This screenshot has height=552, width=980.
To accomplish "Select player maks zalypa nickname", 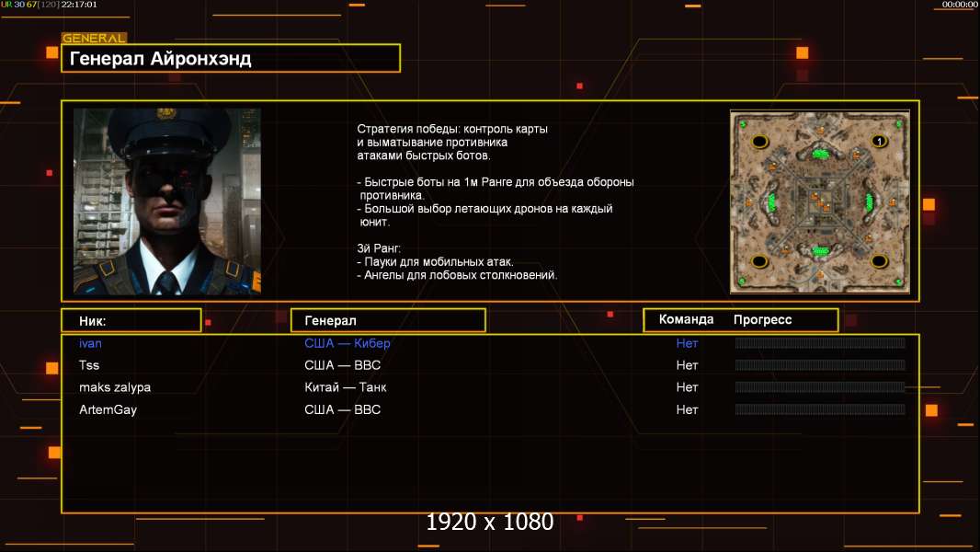I will (x=114, y=387).
